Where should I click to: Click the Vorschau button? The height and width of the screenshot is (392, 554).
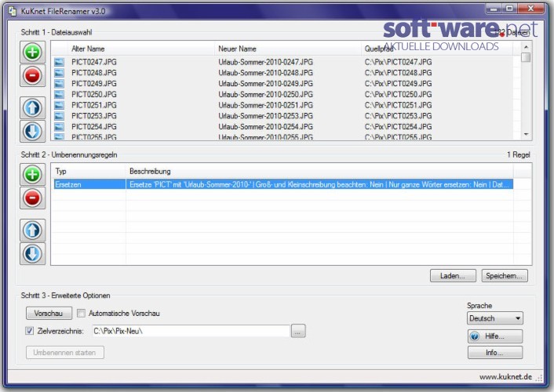pos(49,314)
